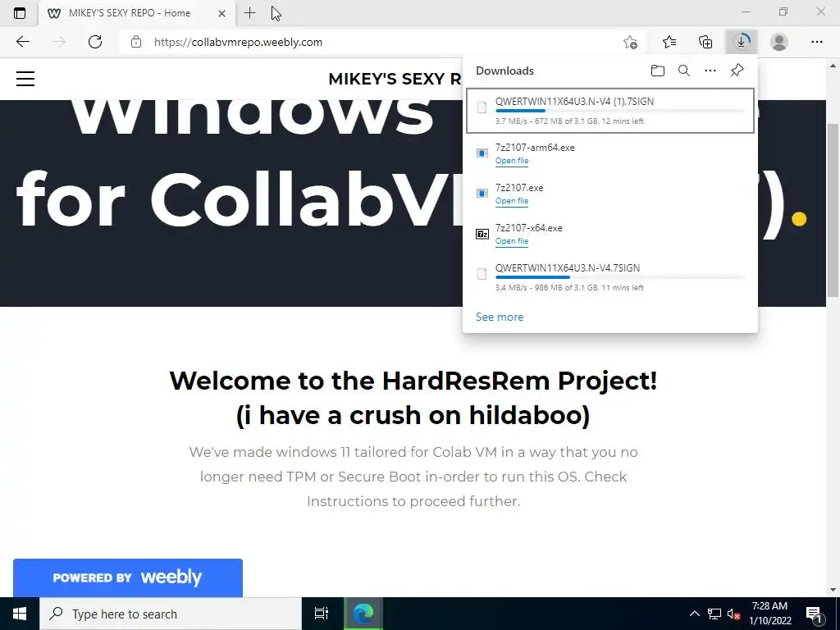Open the Collections panel

point(705,42)
